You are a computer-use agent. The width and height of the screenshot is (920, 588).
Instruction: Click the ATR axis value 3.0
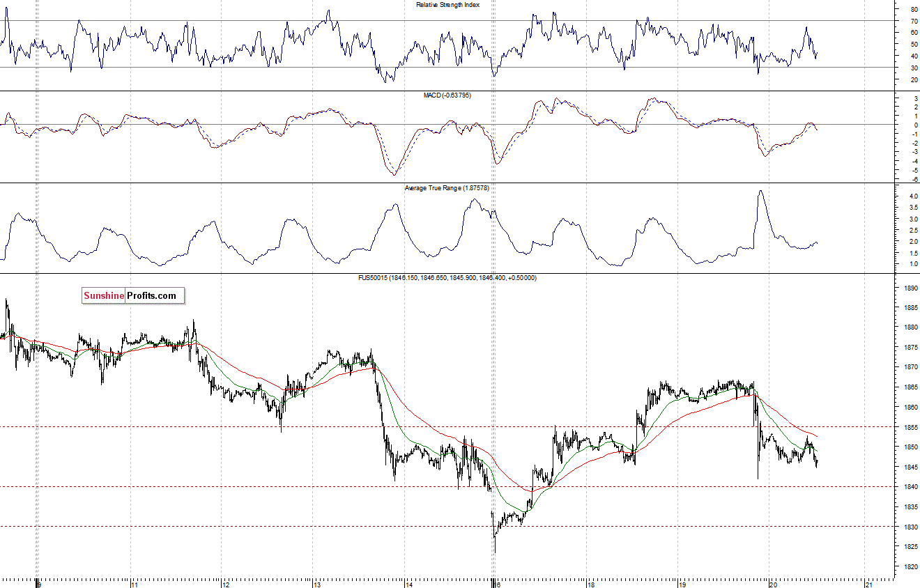pos(912,219)
